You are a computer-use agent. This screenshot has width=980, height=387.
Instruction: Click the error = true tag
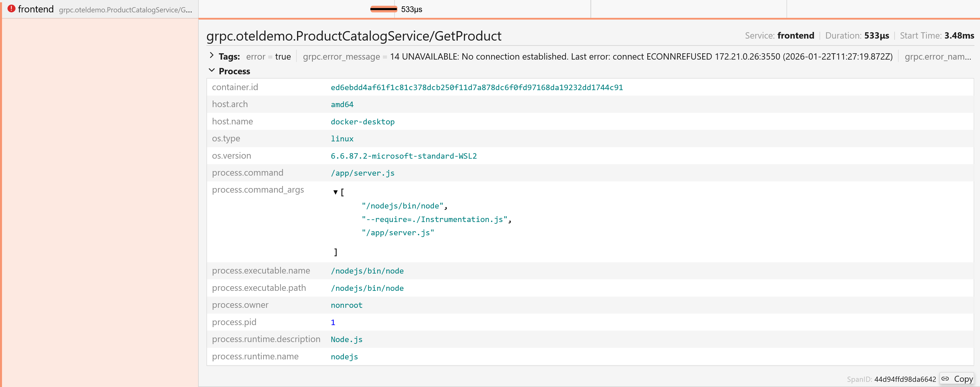pyautogui.click(x=268, y=57)
